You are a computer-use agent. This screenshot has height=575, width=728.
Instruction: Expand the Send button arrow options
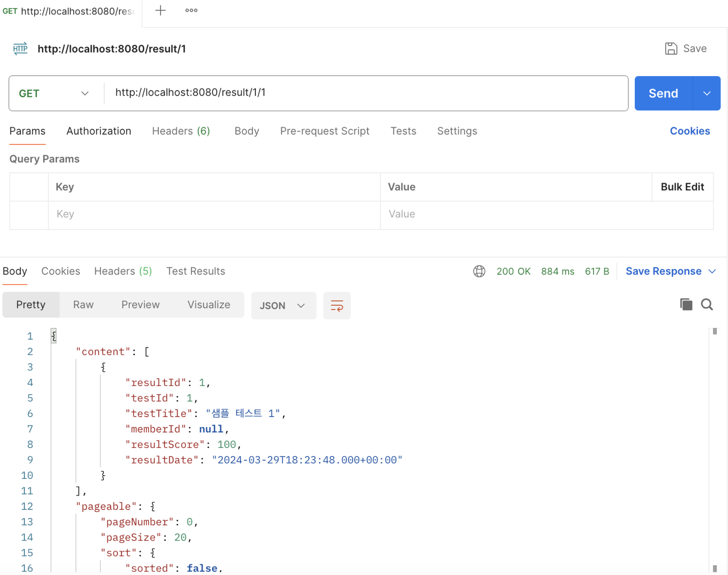[707, 94]
